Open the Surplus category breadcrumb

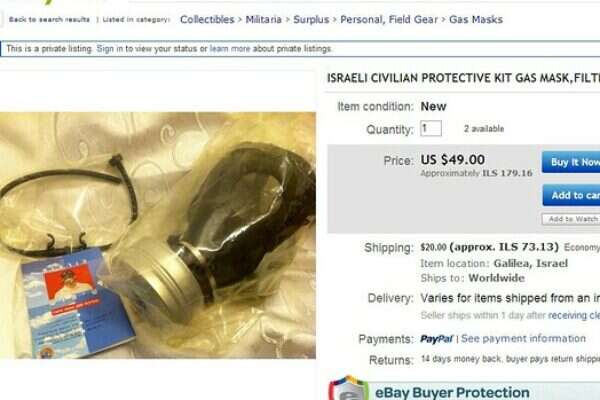click(x=311, y=20)
